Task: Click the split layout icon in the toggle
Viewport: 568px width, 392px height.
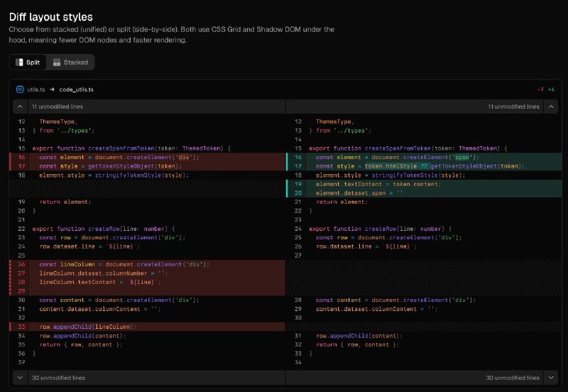Action: coord(20,62)
